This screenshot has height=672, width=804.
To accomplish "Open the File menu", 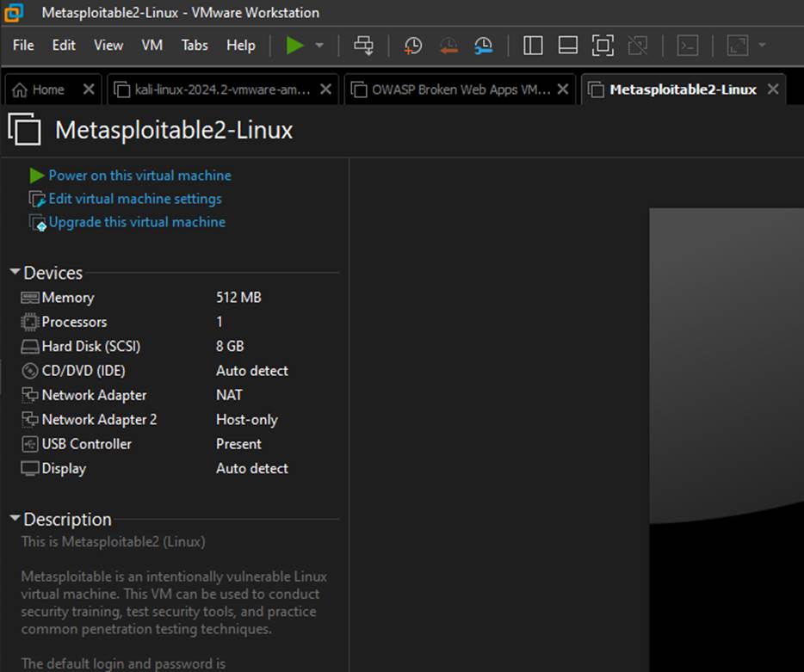I will (23, 45).
